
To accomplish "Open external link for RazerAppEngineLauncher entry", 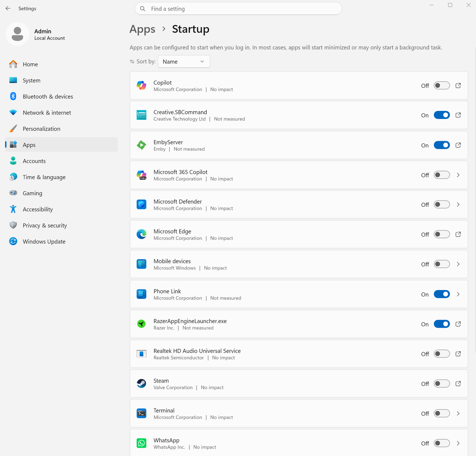I will pyautogui.click(x=458, y=324).
